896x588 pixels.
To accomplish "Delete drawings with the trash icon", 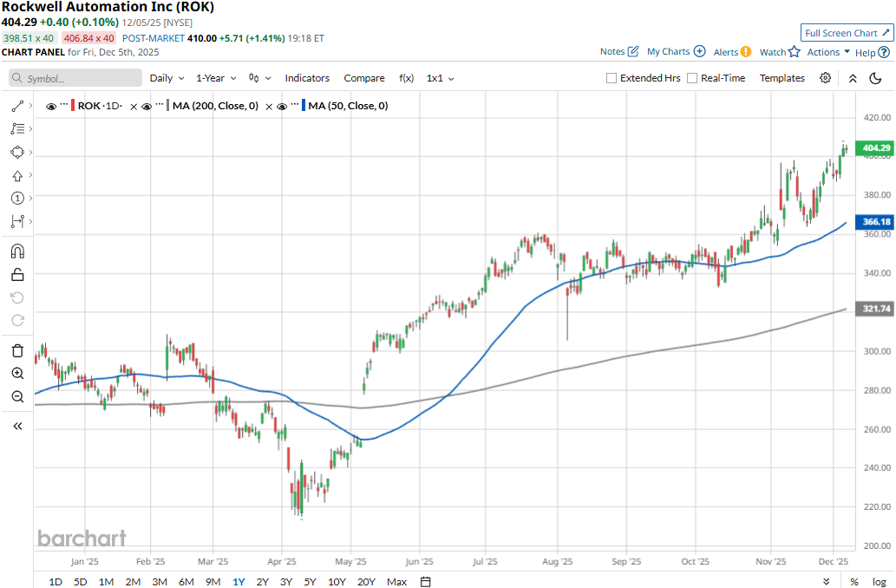I will 17,350.
